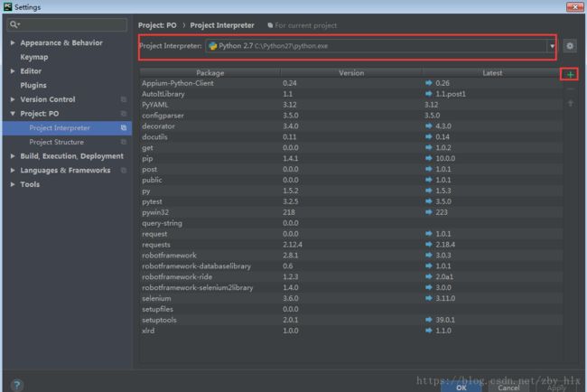Click the update arrow icon for pip
Screen dimensions: 587x392
click(x=429, y=158)
